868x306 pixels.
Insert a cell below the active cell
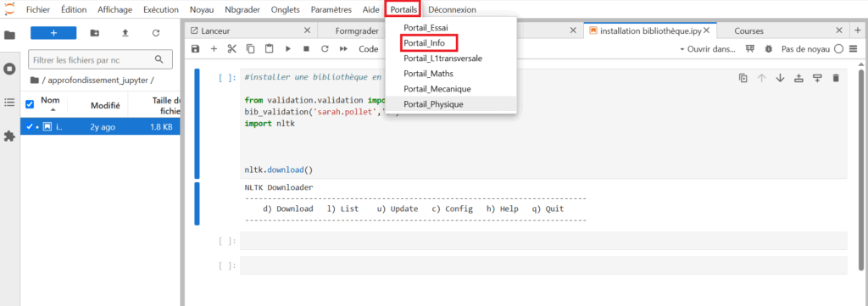pyautogui.click(x=817, y=78)
